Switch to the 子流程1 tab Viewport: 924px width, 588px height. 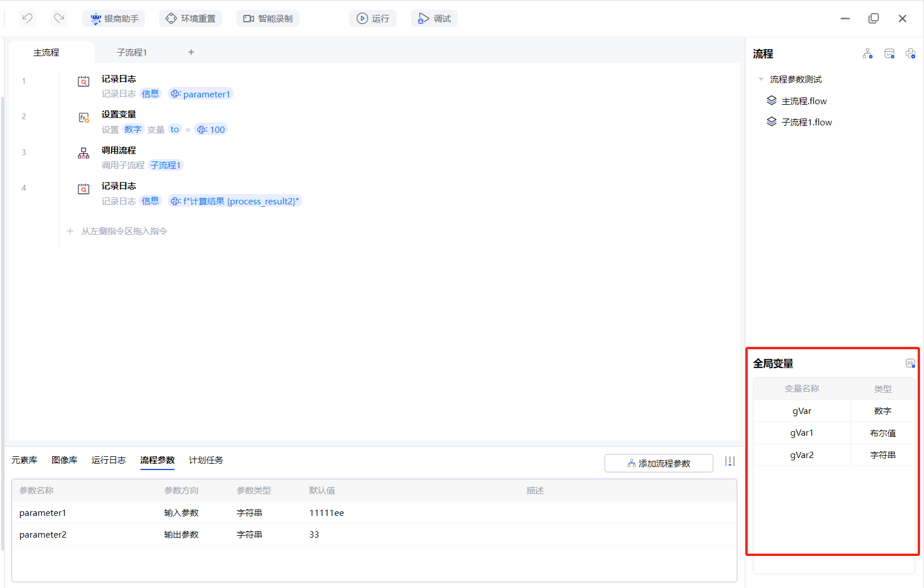pyautogui.click(x=132, y=52)
